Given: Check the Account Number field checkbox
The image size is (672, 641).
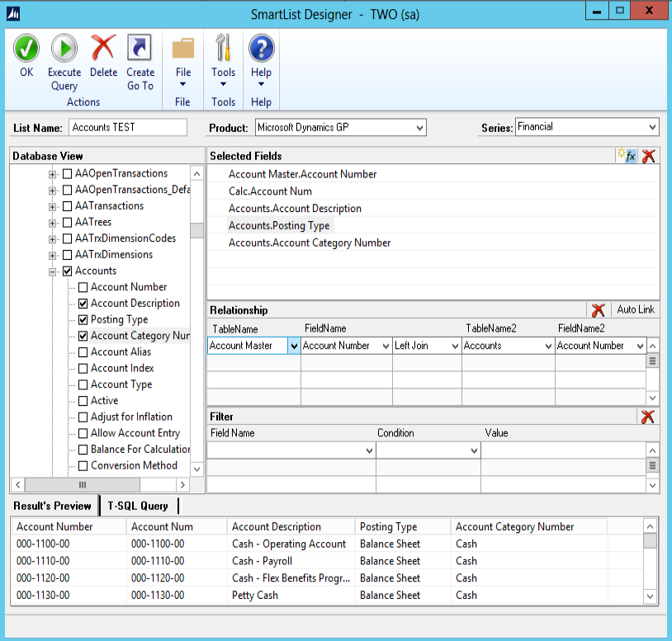Looking at the screenshot, I should (x=83, y=287).
